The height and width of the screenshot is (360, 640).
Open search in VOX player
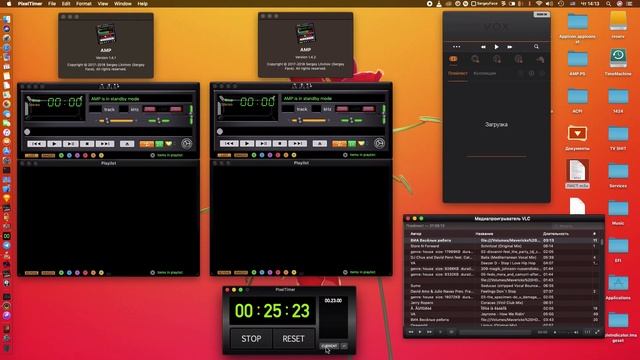tap(536, 47)
